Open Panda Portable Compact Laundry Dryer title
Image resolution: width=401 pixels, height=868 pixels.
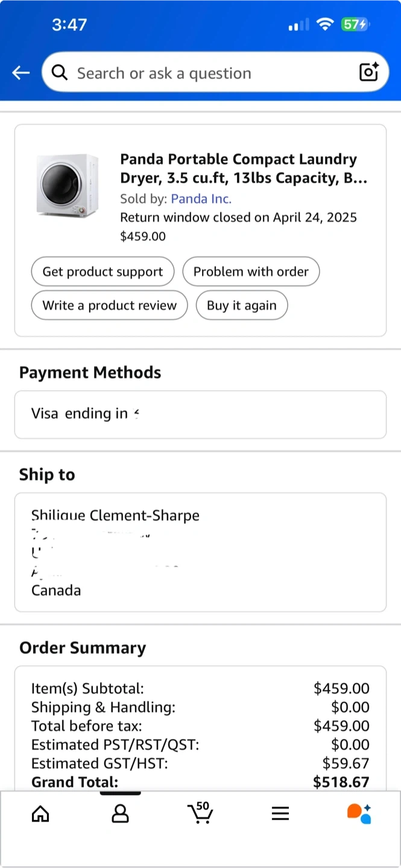point(244,169)
